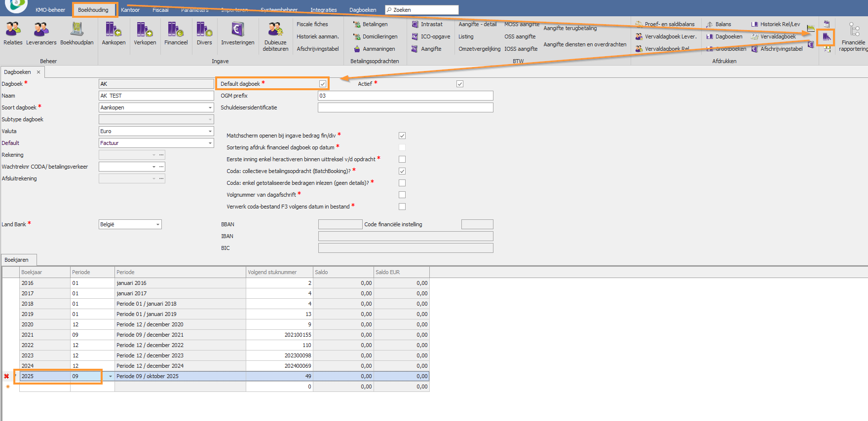Open the Fiscaal ribbon tab
The width and height of the screenshot is (868, 421).
[160, 10]
